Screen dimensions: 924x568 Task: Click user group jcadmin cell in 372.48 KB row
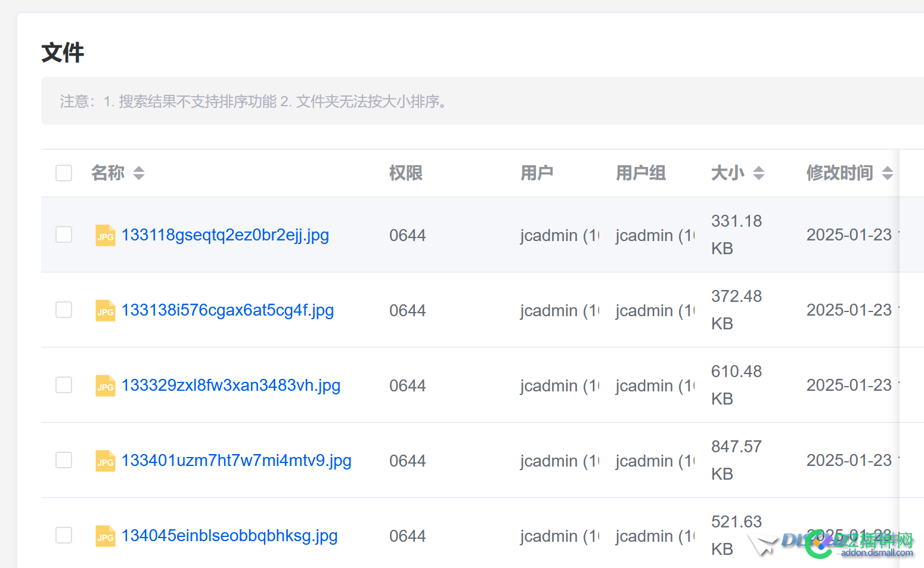tap(655, 311)
